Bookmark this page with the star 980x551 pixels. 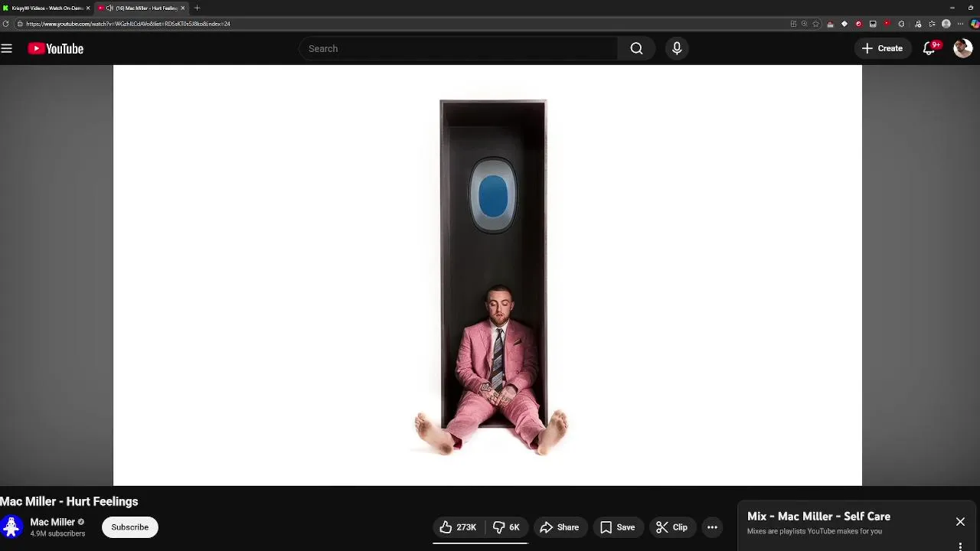tap(815, 24)
